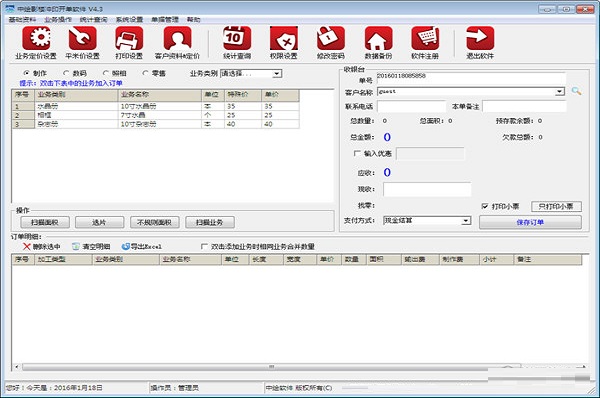Screen dimensions: 600x398
Task: Click 备注 column header
Action: (x=548, y=259)
